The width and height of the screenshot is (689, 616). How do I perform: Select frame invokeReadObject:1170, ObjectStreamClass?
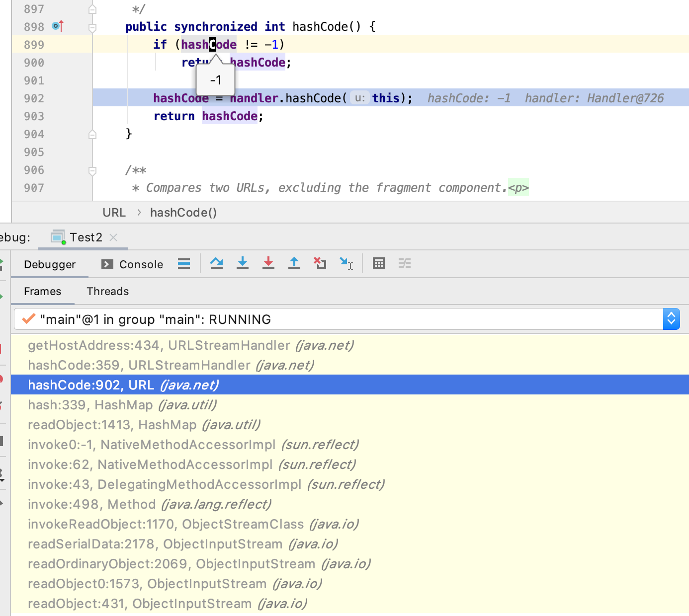click(350, 524)
